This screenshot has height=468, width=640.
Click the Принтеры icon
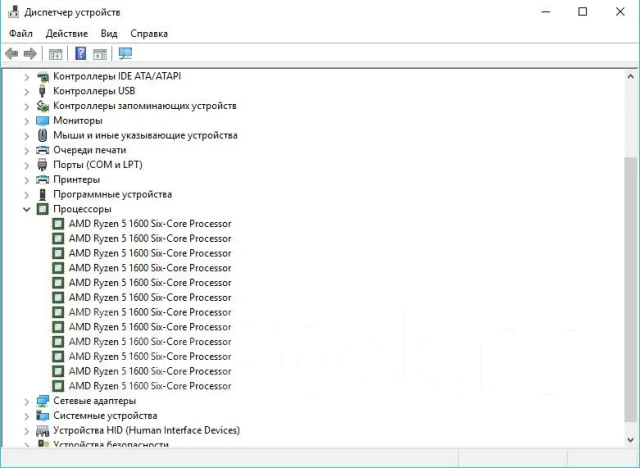point(42,180)
